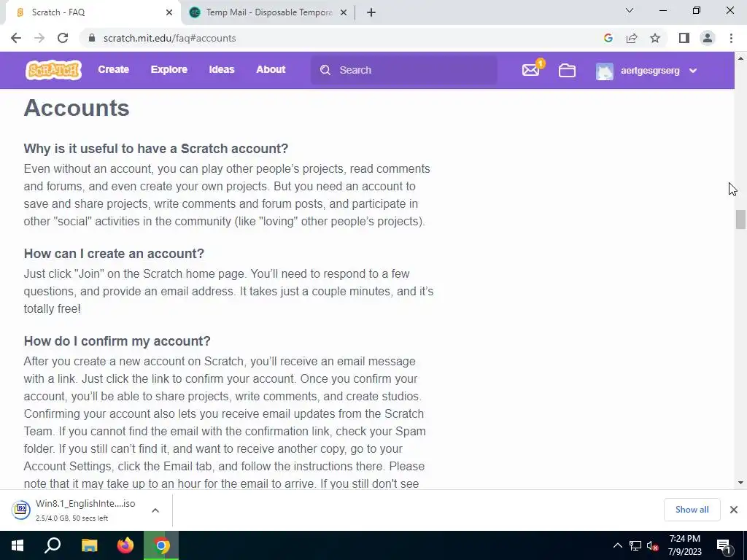Click the Scratch search input field

tap(404, 70)
